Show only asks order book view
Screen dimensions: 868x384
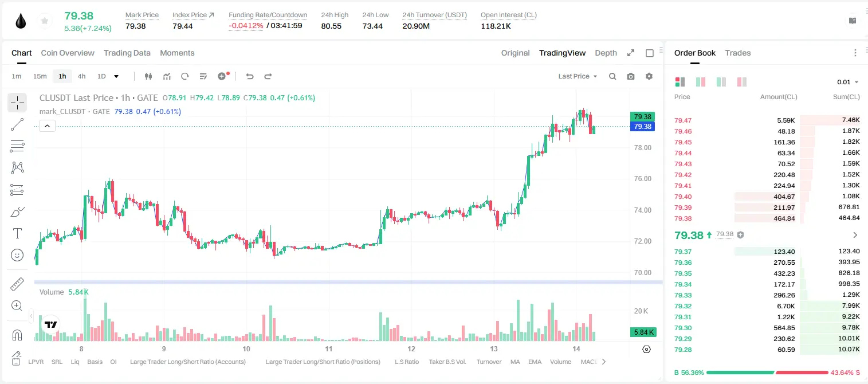[742, 82]
